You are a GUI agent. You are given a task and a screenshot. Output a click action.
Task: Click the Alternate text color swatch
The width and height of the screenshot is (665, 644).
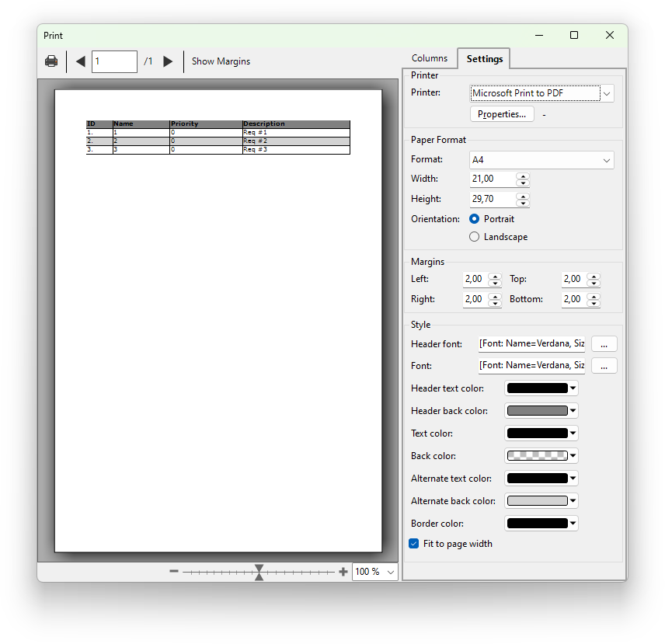(x=537, y=479)
